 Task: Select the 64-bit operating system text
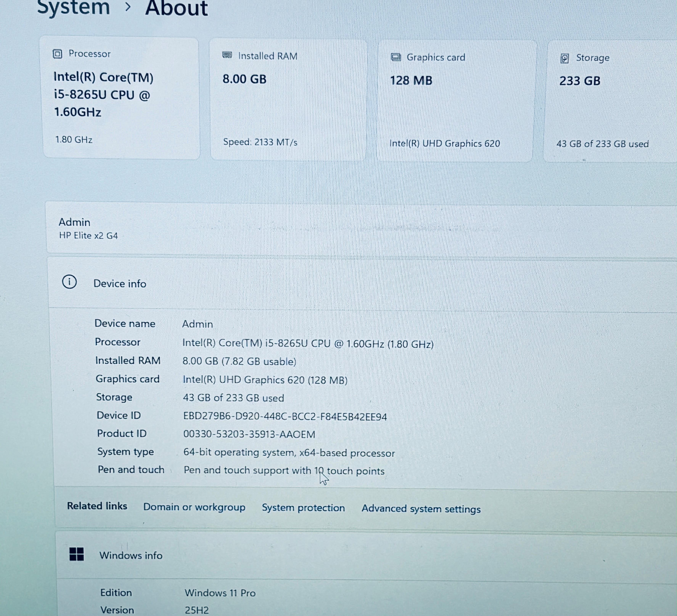[289, 453]
